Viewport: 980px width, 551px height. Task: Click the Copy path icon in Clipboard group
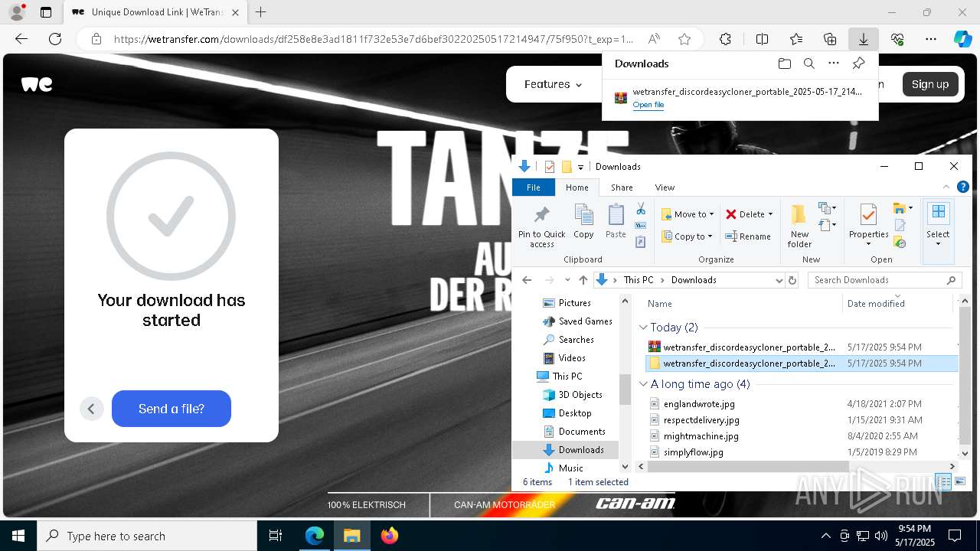click(x=641, y=226)
